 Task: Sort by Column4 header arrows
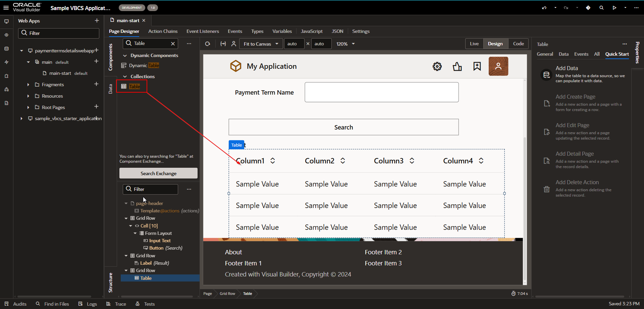[x=481, y=161]
